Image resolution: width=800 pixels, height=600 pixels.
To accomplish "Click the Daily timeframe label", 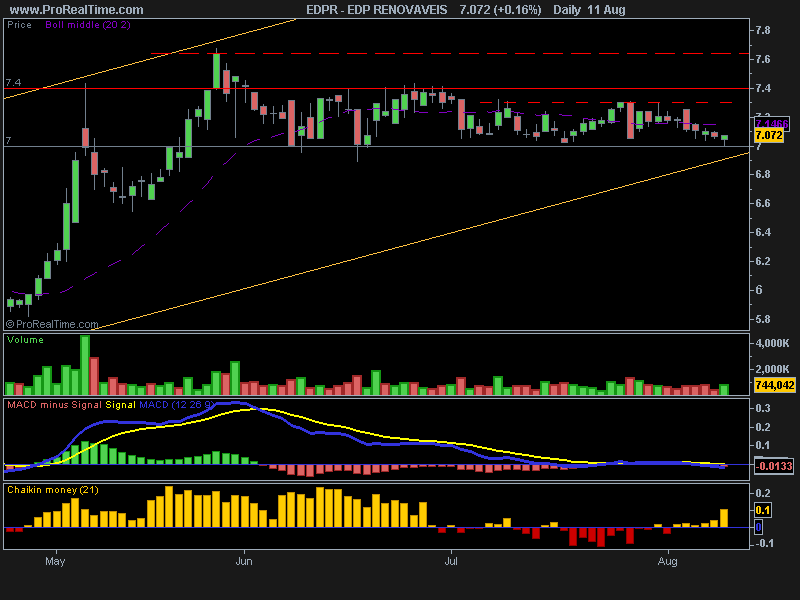I will click(x=567, y=10).
